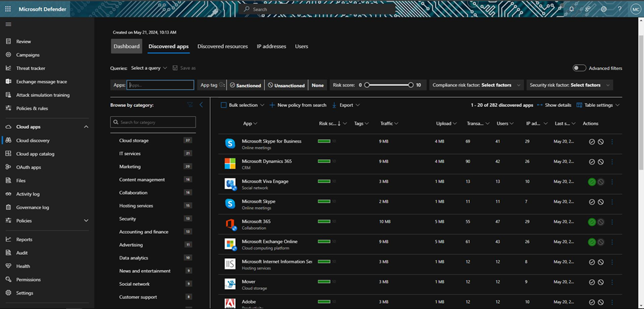Open Attack simulation training
644x309 pixels.
tap(43, 95)
